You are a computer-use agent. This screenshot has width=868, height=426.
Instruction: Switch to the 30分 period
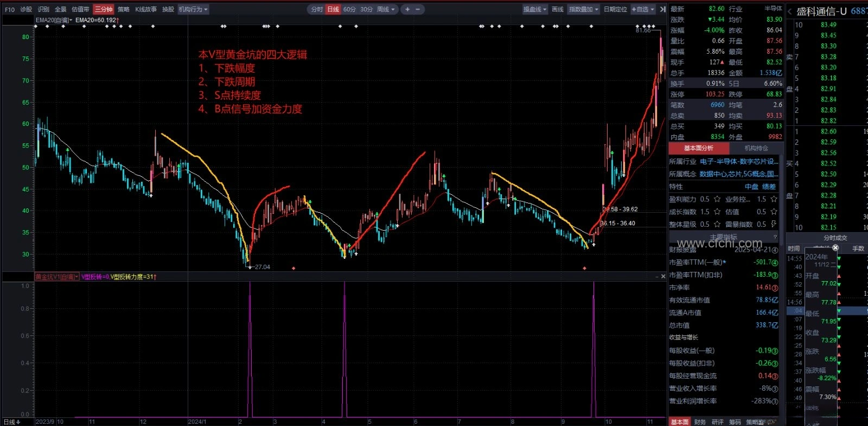tap(367, 9)
